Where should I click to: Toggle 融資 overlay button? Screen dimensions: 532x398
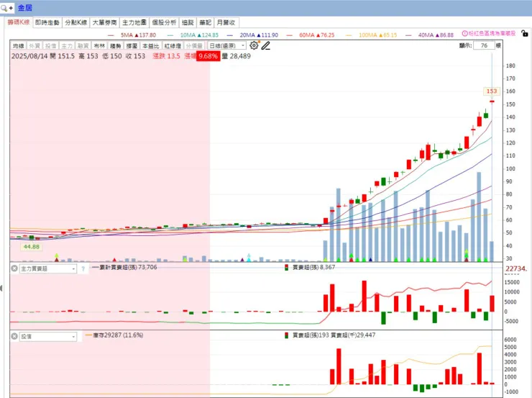click(x=83, y=46)
